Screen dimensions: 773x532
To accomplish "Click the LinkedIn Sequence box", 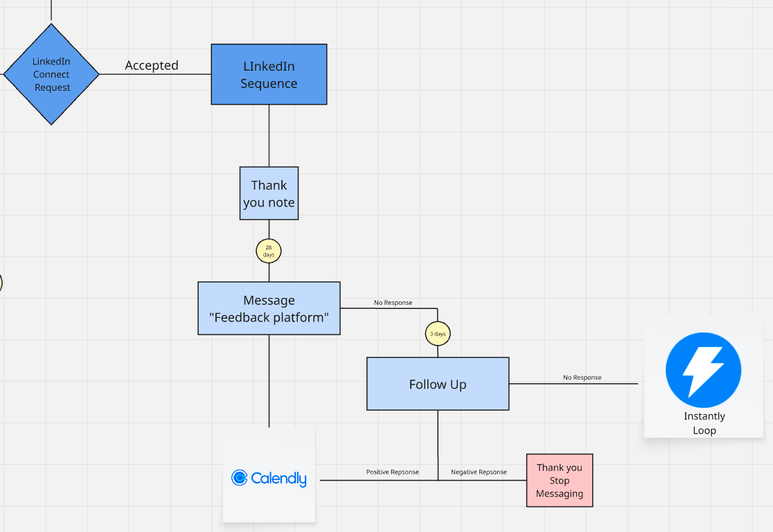I will coord(269,74).
